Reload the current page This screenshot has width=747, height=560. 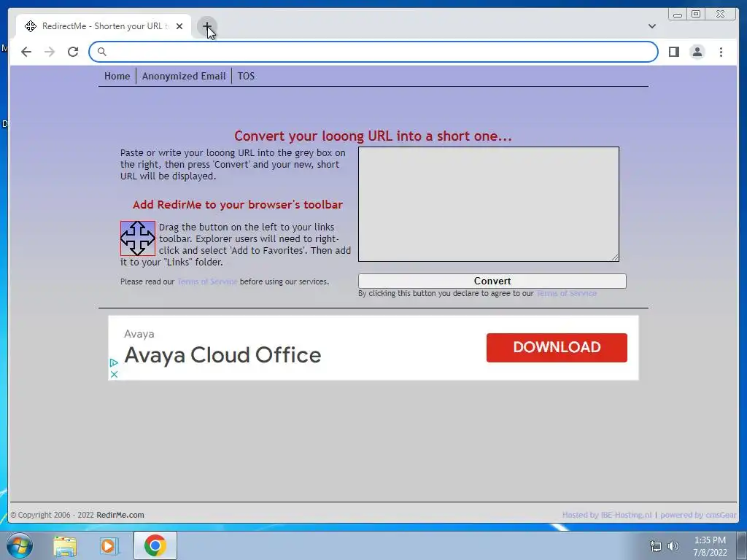click(x=73, y=52)
